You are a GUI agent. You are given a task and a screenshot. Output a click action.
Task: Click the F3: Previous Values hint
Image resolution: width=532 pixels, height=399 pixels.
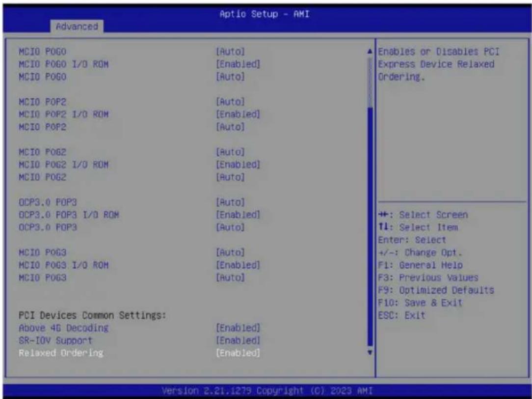(428, 278)
